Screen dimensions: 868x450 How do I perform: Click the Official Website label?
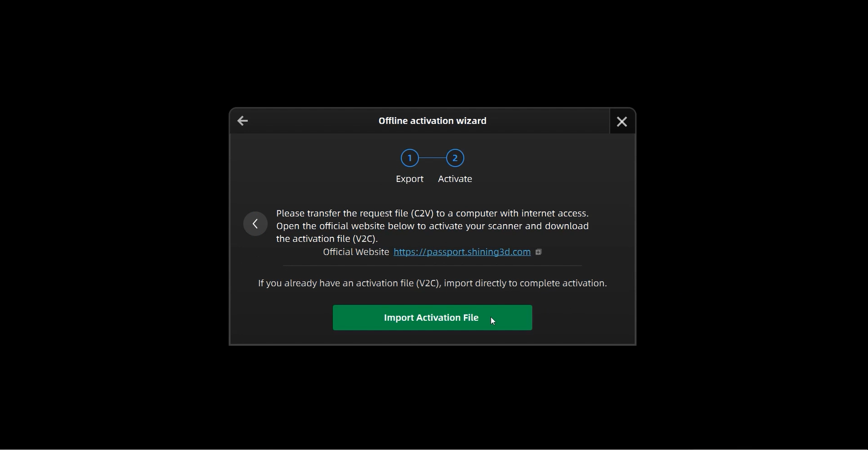click(356, 252)
